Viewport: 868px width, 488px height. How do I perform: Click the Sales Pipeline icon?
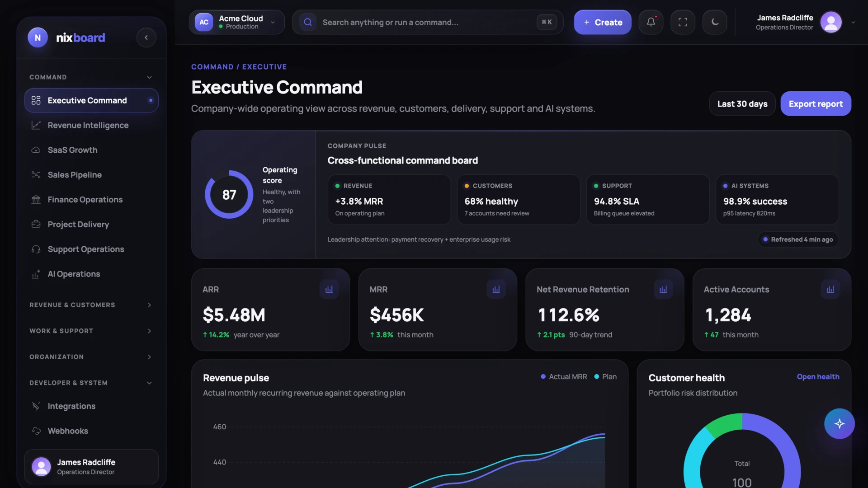36,175
